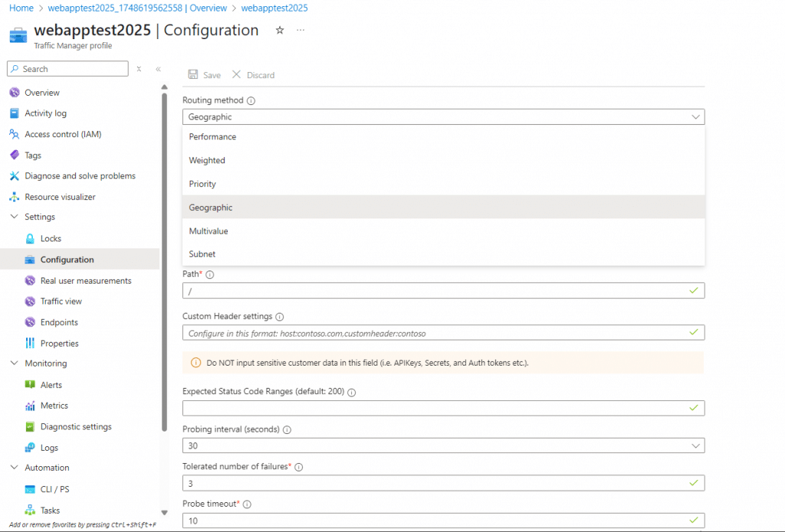Click the Routing method info icon
785x532 pixels.
pos(251,100)
